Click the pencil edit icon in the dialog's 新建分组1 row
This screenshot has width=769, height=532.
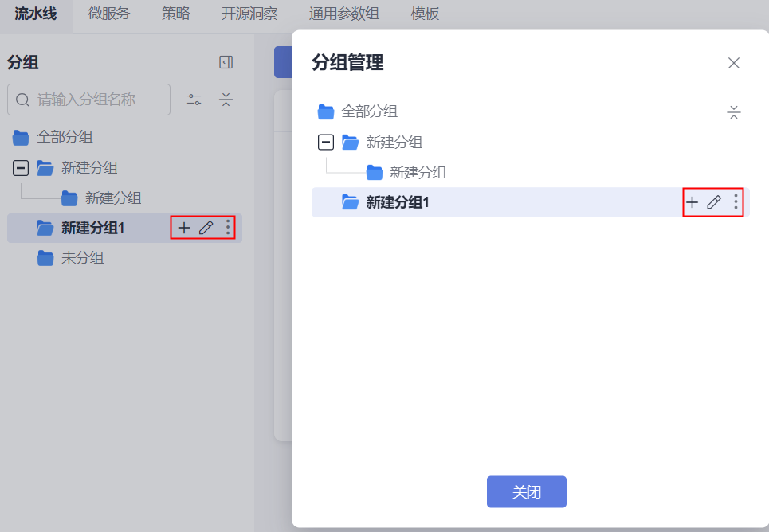pos(714,202)
